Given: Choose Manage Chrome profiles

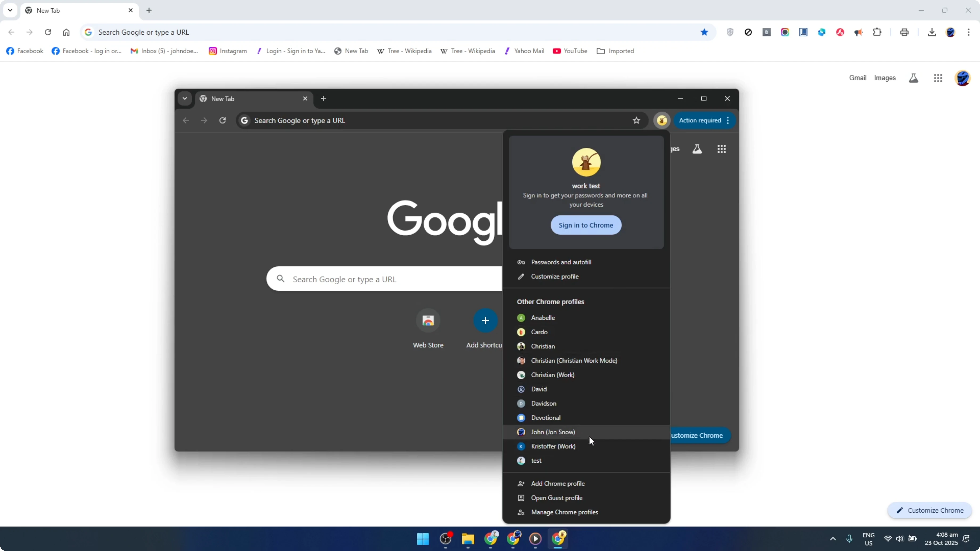Looking at the screenshot, I should tap(564, 512).
